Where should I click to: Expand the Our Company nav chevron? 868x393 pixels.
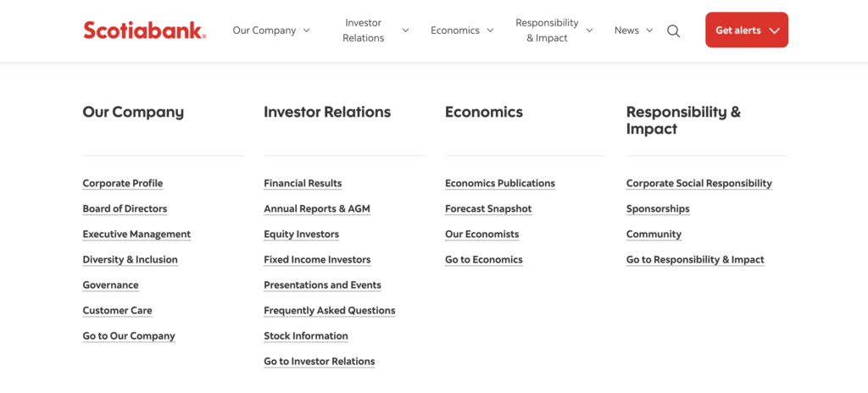[306, 30]
